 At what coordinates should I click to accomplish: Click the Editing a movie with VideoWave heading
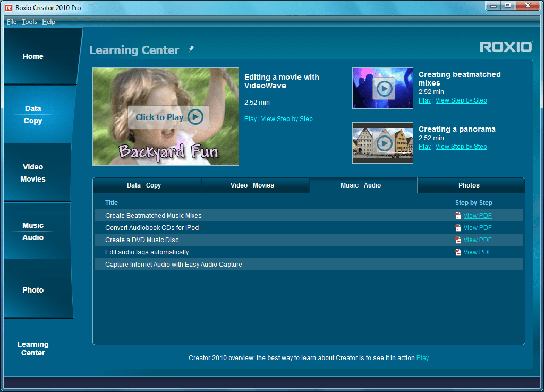click(x=282, y=81)
